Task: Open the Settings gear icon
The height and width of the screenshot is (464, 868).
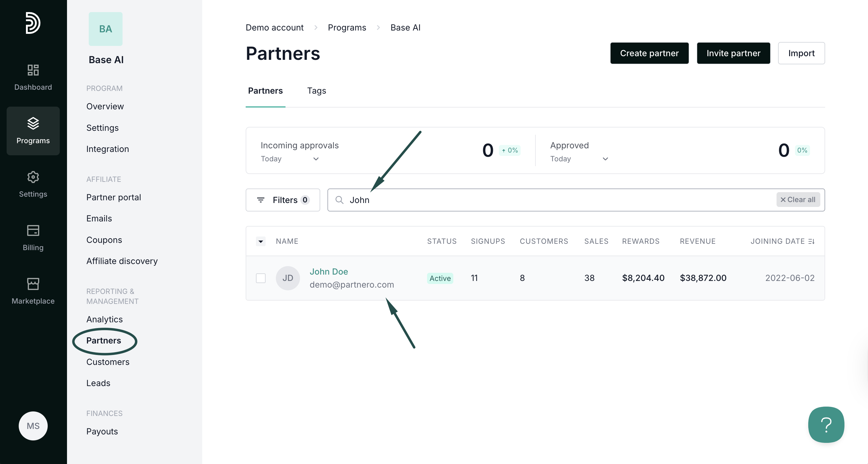Action: [33, 177]
